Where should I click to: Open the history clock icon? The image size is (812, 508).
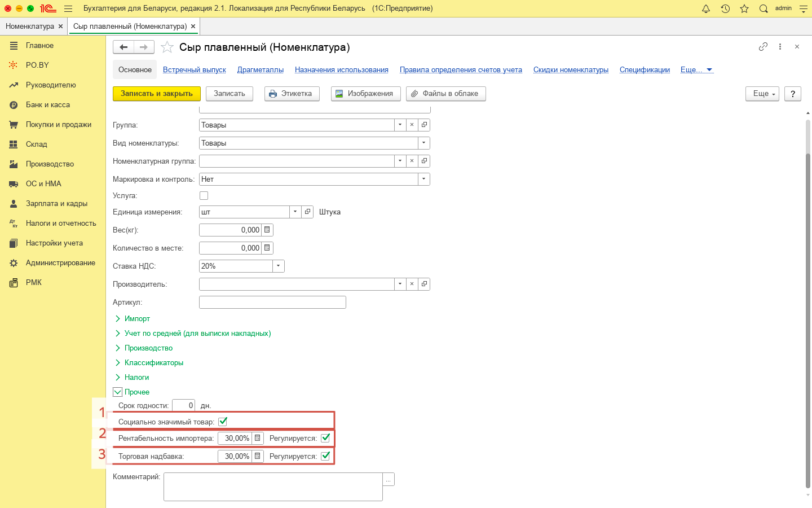725,8
